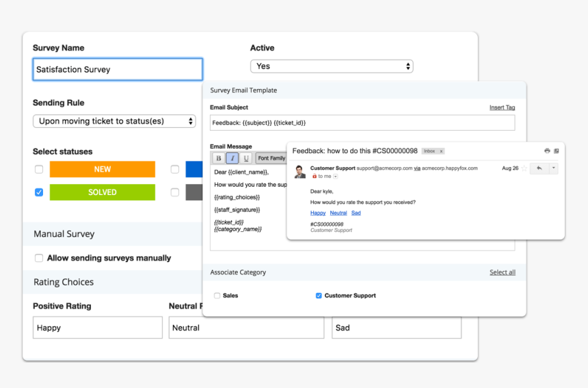
Task: Click the blue status swatch
Action: pyautogui.click(x=194, y=169)
